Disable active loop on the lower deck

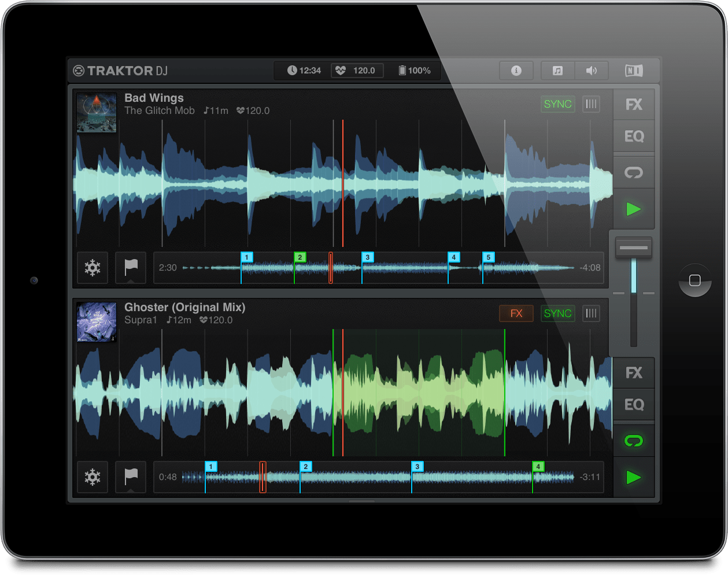tap(634, 441)
